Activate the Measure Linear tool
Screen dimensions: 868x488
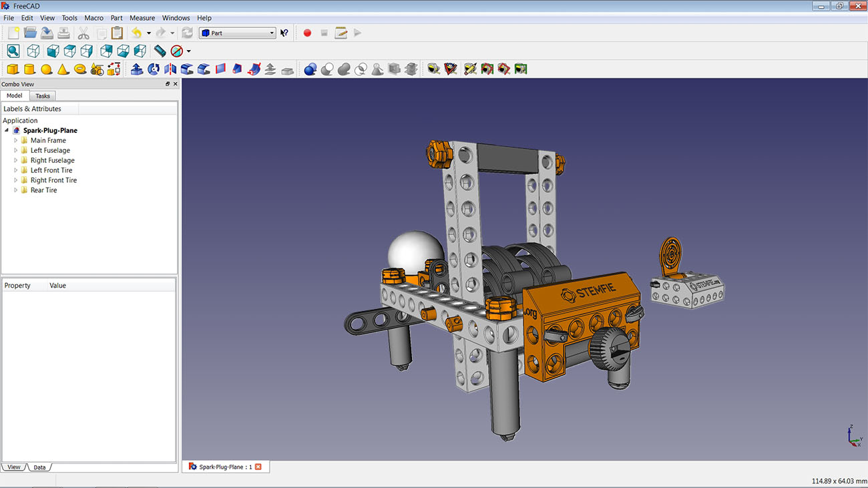434,69
